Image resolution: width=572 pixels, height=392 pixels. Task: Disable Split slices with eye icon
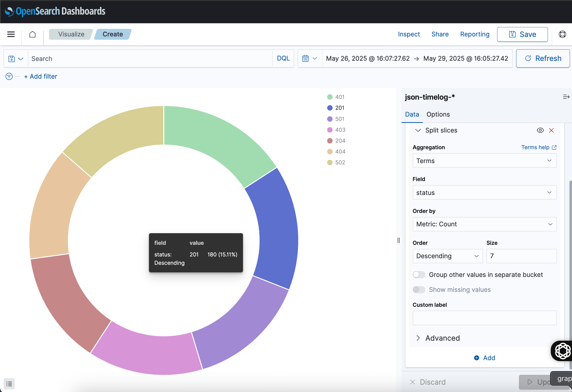point(540,130)
